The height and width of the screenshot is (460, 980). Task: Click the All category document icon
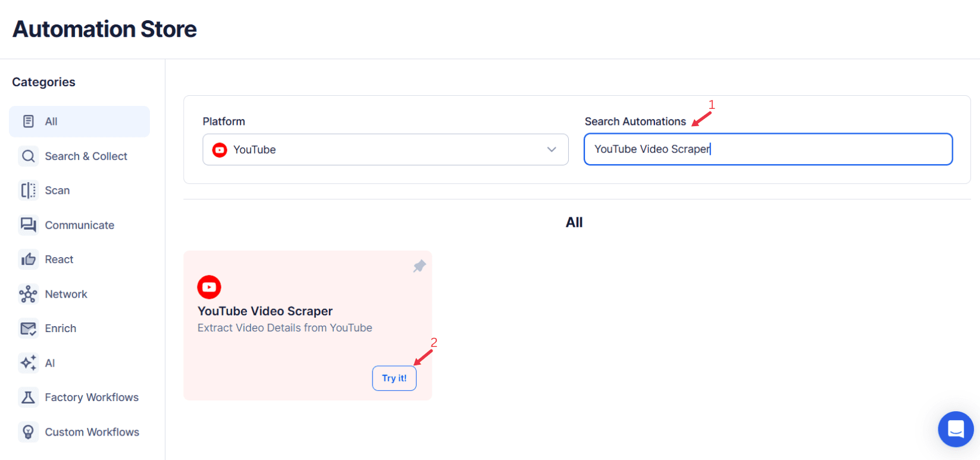coord(28,121)
